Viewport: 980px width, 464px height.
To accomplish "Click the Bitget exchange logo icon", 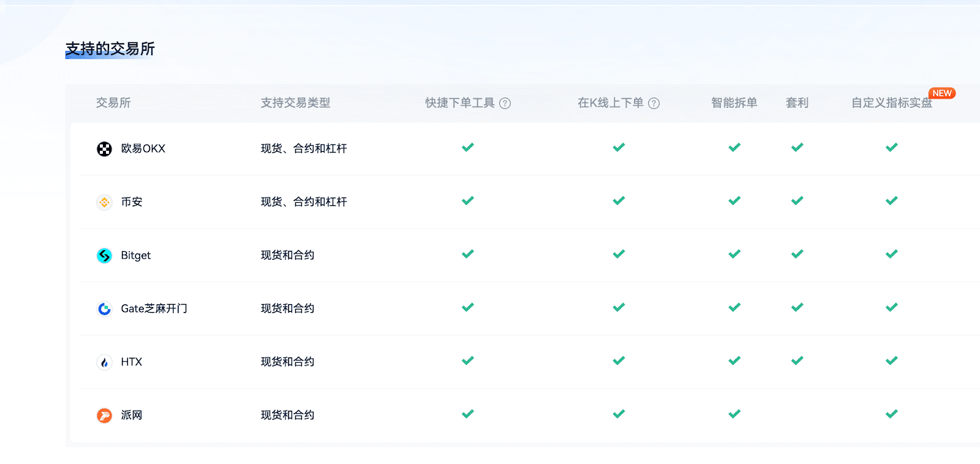I will click(x=105, y=256).
